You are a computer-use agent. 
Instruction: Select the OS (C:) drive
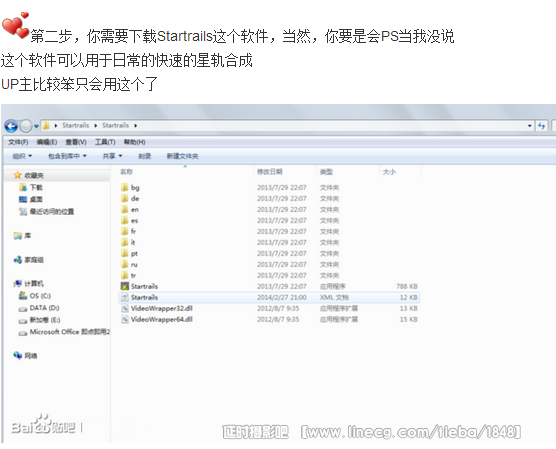pos(40,296)
